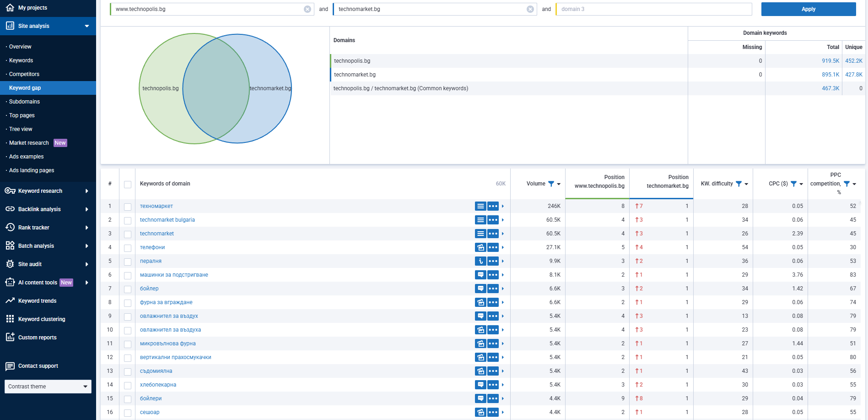This screenshot has width=868, height=420.
Task: Click the KW. difficulty filter funnel icon
Action: coord(739,184)
